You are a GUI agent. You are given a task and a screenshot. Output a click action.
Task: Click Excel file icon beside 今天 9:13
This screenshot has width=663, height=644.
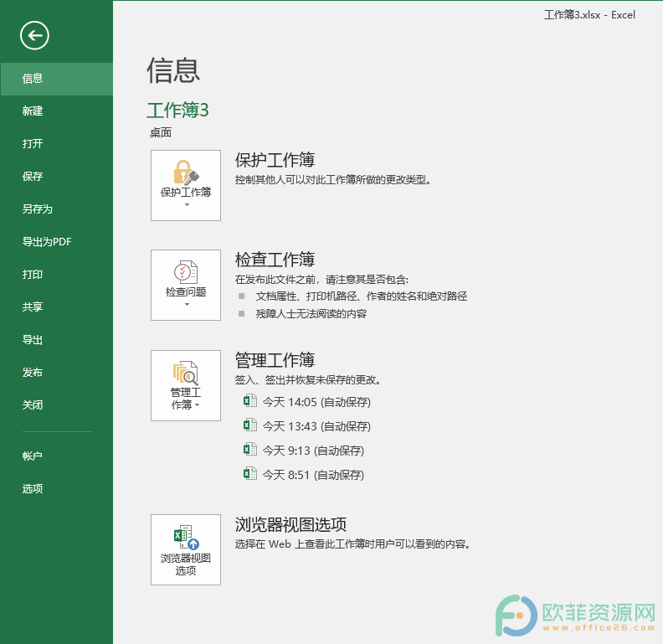pyautogui.click(x=250, y=450)
